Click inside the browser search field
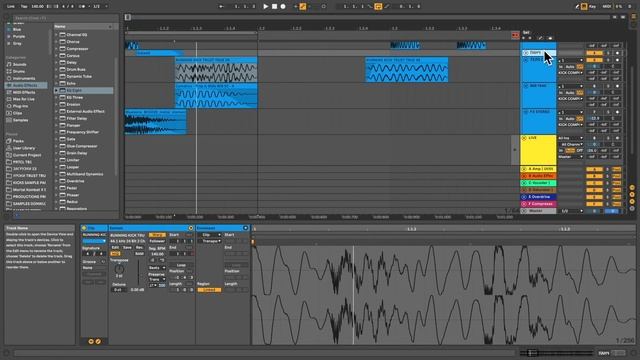This screenshot has width=640, height=360. 65,18
